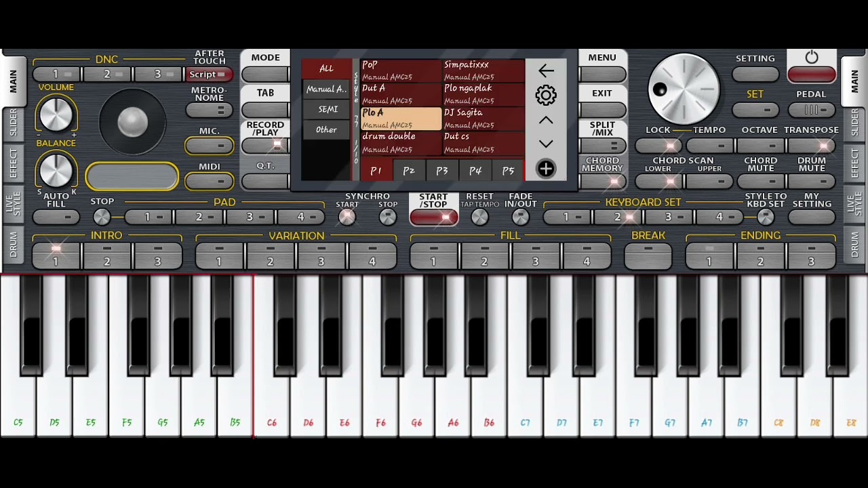868x488 pixels.
Task: Toggle the Drum Mute button
Action: pos(812,182)
